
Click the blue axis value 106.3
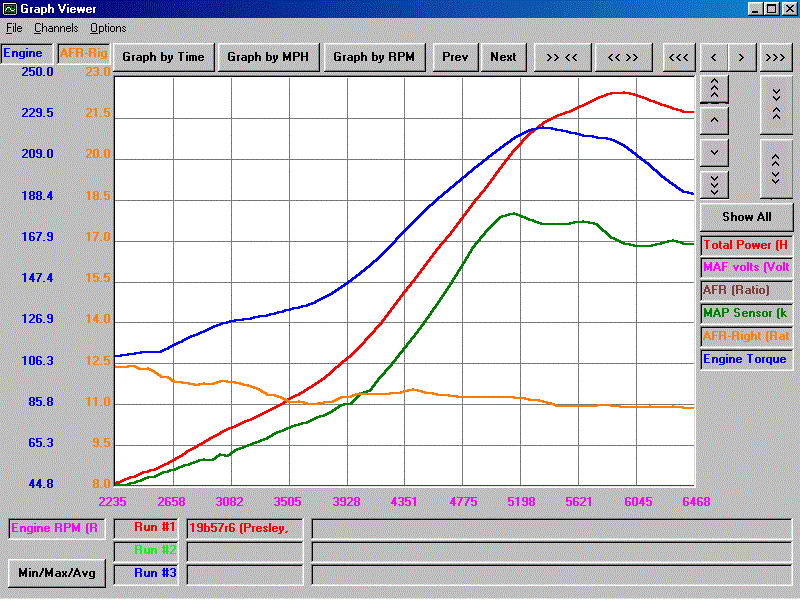37,361
